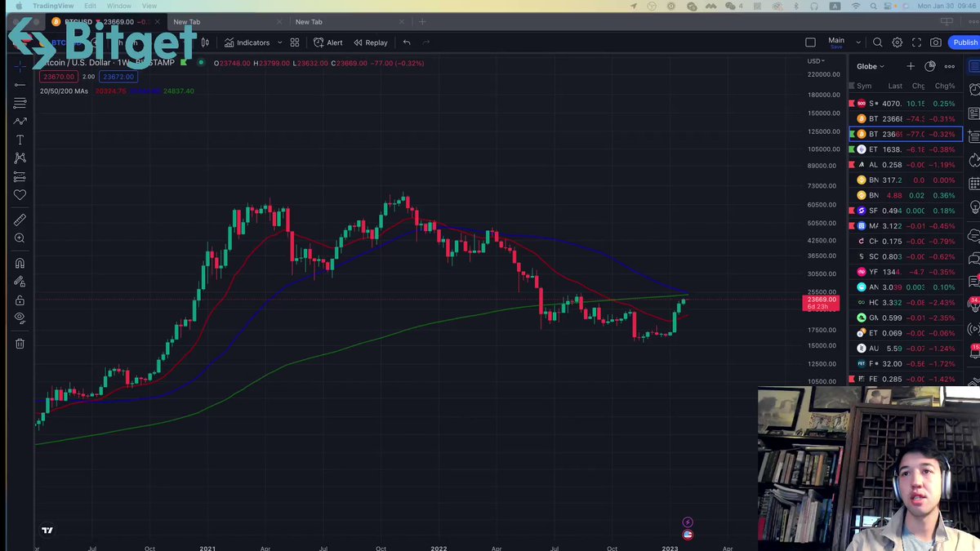Select the crosshair cursor tool

(x=20, y=65)
